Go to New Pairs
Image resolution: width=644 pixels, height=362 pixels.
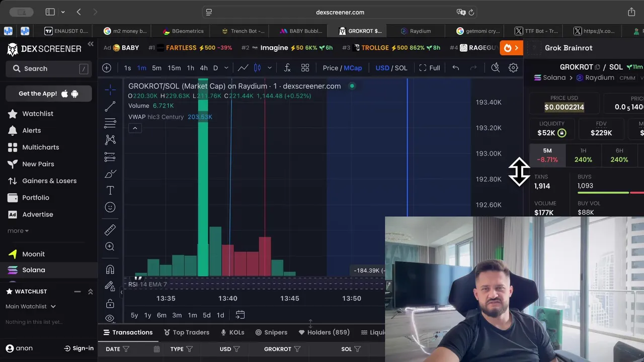pos(38,164)
